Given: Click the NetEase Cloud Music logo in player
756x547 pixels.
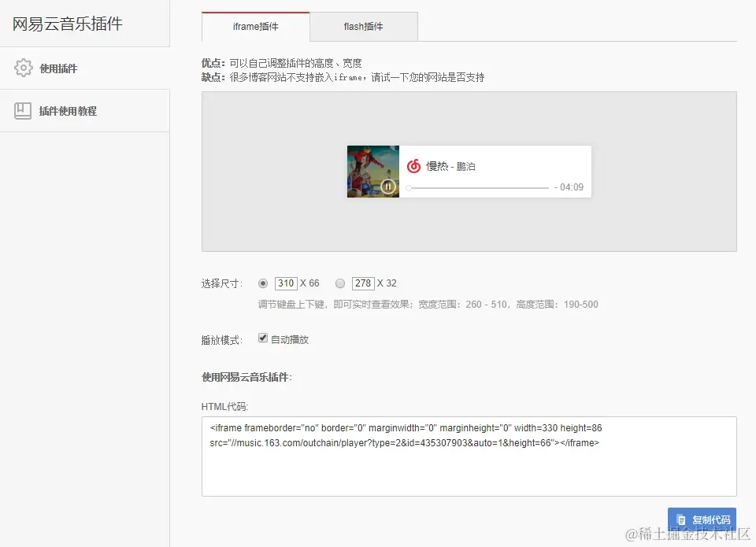Looking at the screenshot, I should [x=413, y=166].
